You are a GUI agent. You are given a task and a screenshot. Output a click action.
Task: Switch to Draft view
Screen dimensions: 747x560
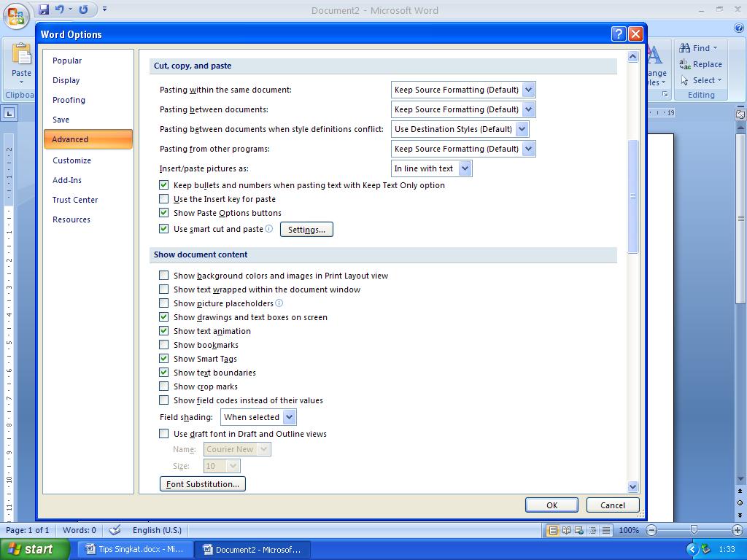pyautogui.click(x=605, y=530)
